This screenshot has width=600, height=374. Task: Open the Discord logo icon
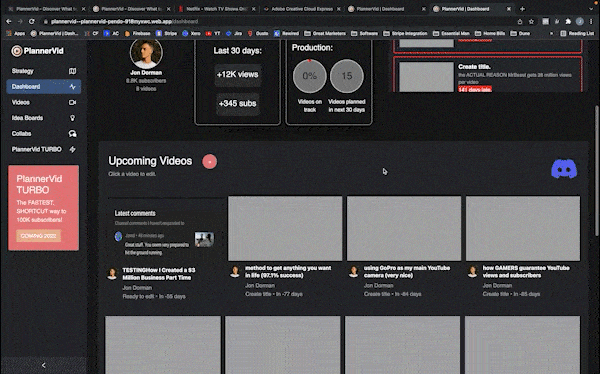564,168
